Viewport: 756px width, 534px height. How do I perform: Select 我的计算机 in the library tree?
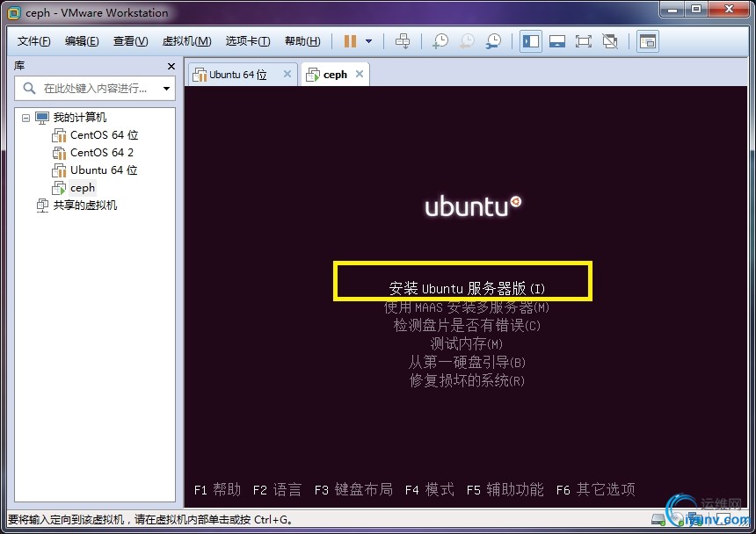(80, 118)
